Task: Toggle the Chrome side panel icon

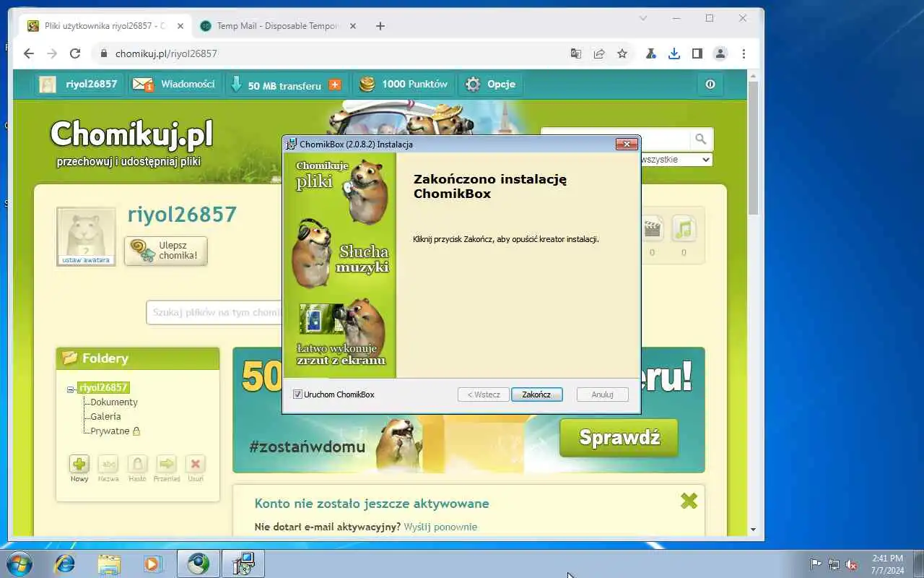Action: click(697, 53)
